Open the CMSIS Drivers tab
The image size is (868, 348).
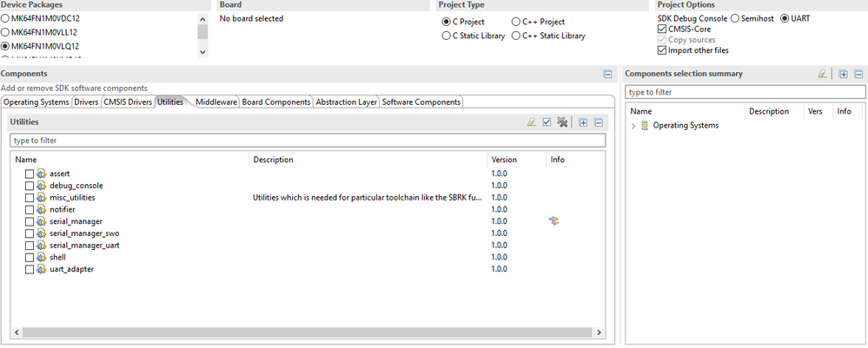click(x=128, y=102)
